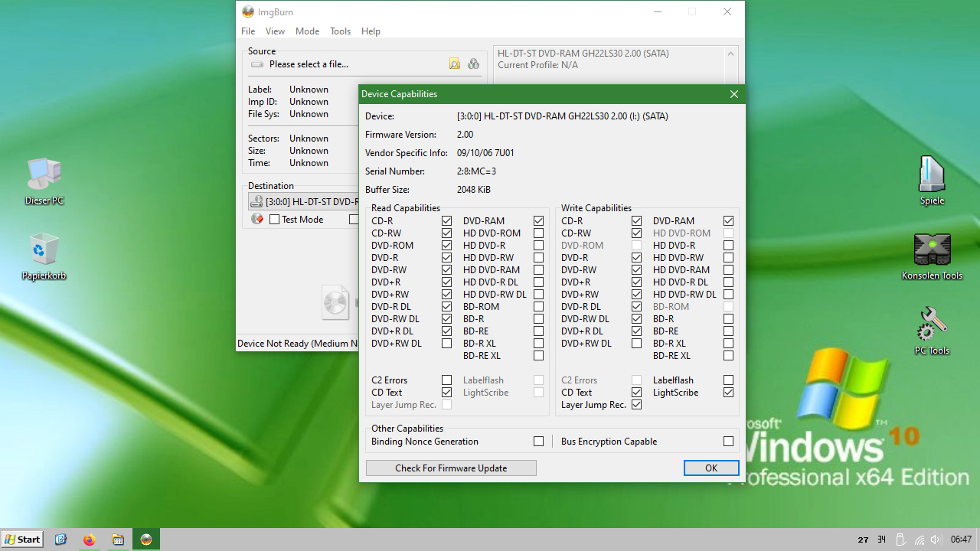Viewport: 980px width, 551px height.
Task: Close the Device Capabilities dialog
Action: pos(734,94)
